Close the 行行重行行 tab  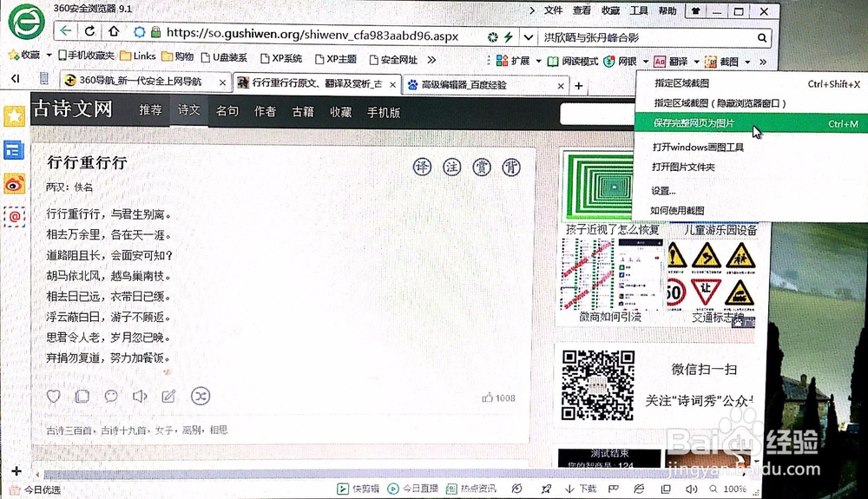click(392, 85)
